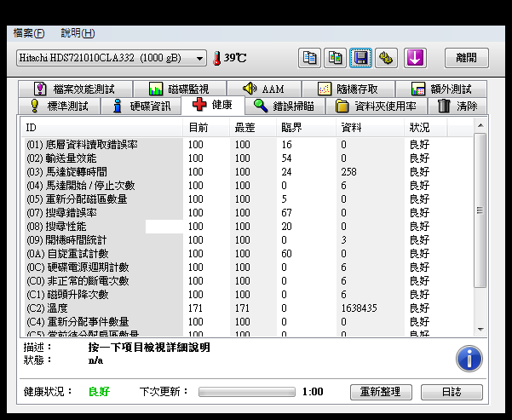Click the 臨界 column header
Viewport: 512px width, 420px height.
coord(307,128)
